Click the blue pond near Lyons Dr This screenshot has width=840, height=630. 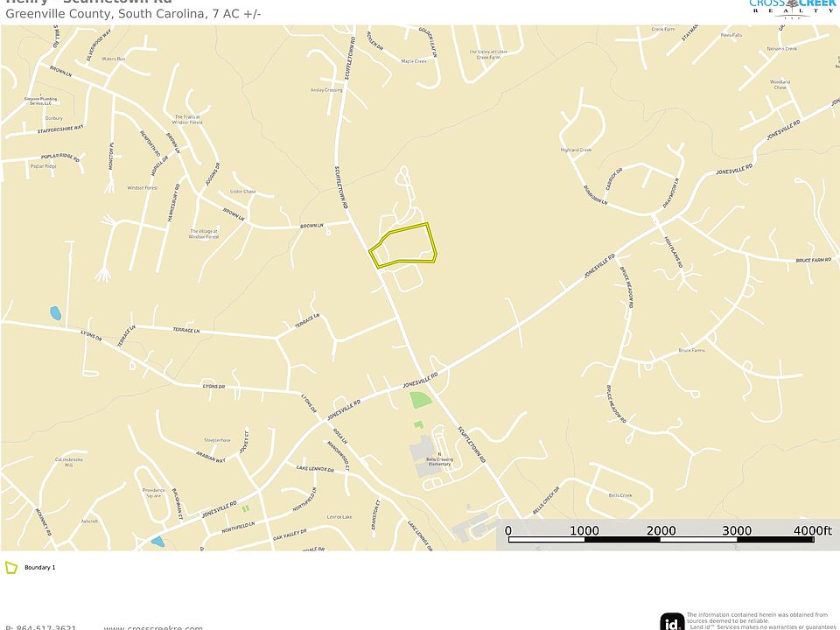point(55,313)
